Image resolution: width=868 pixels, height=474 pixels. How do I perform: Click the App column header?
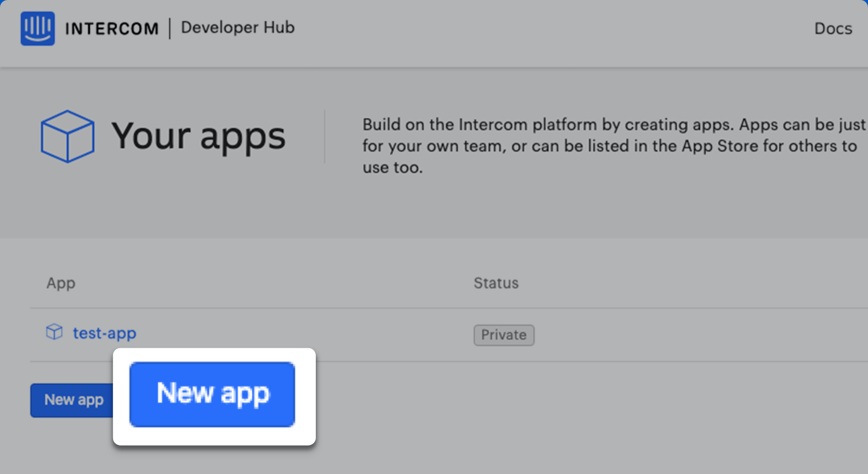click(61, 283)
